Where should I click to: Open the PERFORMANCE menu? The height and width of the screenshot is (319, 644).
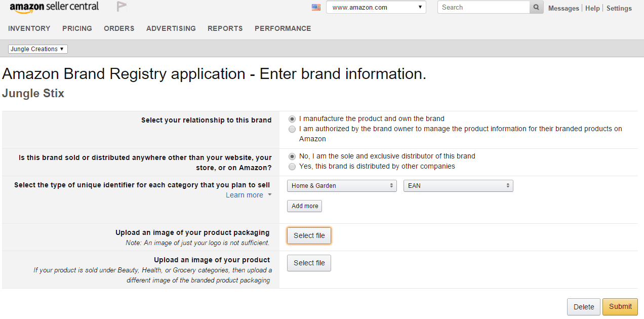click(x=283, y=28)
